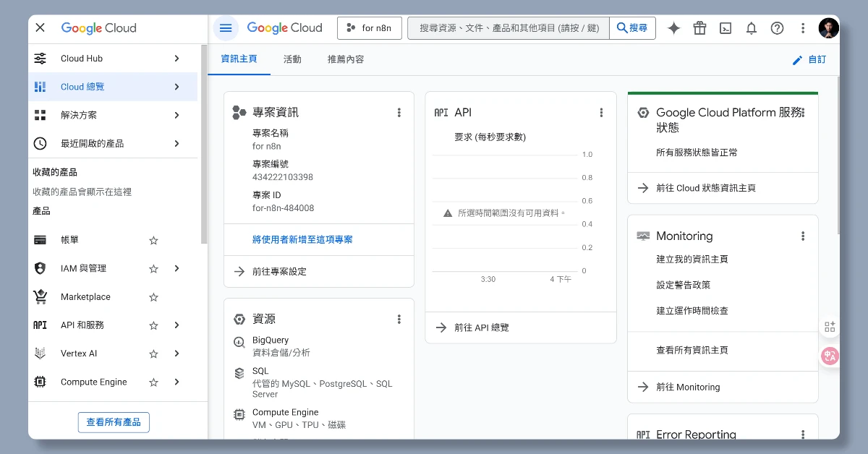Click the help question mark icon
Viewport: 868px width, 454px height.
777,28
